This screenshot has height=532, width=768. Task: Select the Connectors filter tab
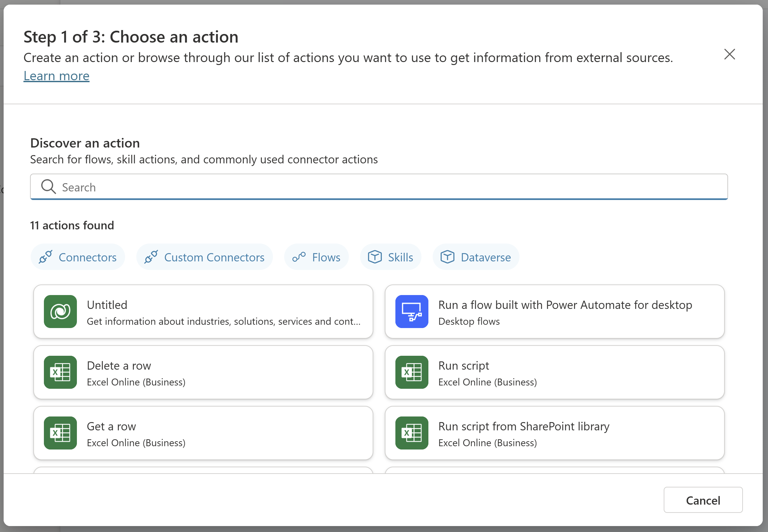point(78,257)
